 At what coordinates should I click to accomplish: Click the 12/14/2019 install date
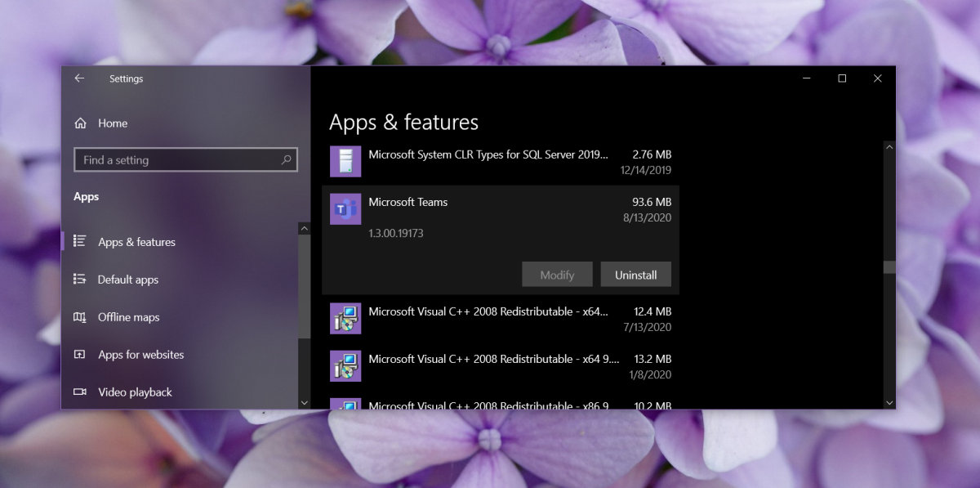(x=646, y=170)
